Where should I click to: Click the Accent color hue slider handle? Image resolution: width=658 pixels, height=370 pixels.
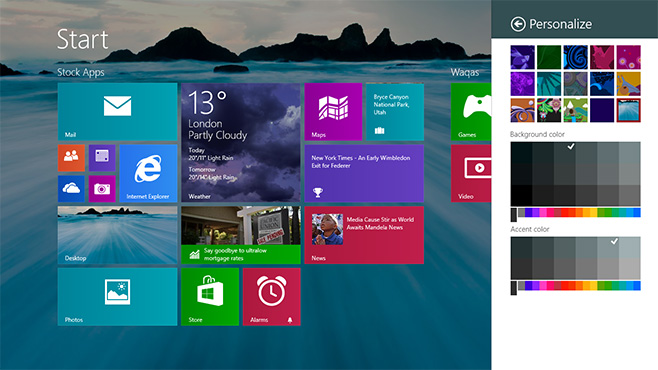coord(514,288)
